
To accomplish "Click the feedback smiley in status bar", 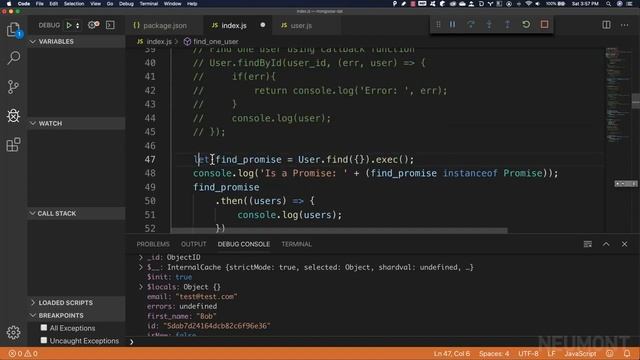I will [610, 353].
